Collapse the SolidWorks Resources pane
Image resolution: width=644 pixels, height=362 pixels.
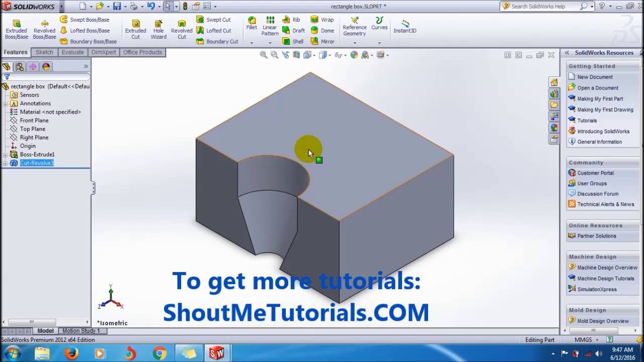[x=567, y=53]
